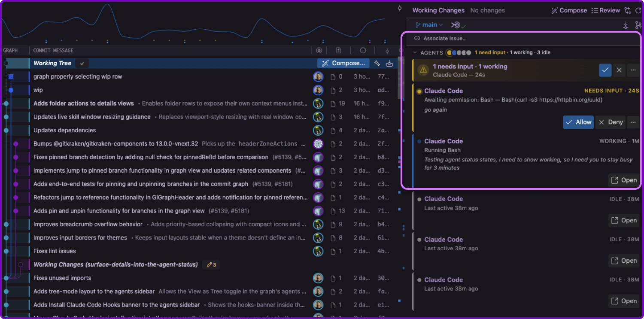Click the Working Tree graph node
This screenshot has width=644, height=319.
[x=6, y=63]
